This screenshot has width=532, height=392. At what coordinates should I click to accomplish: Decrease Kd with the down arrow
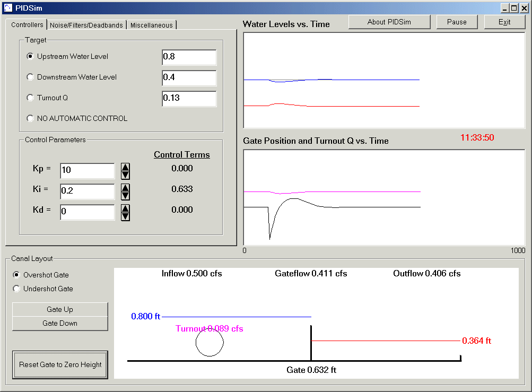[125, 216]
